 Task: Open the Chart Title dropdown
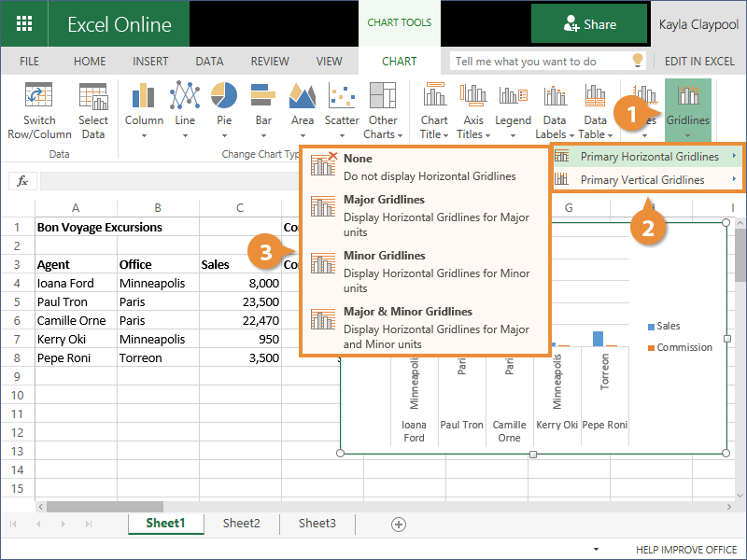point(434,110)
